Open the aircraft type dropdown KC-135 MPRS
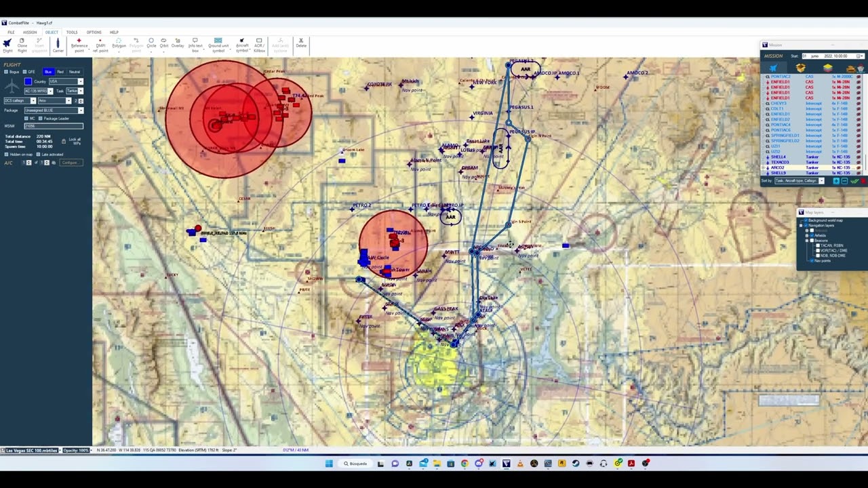Viewport: 868px width, 488px height. tap(39, 91)
